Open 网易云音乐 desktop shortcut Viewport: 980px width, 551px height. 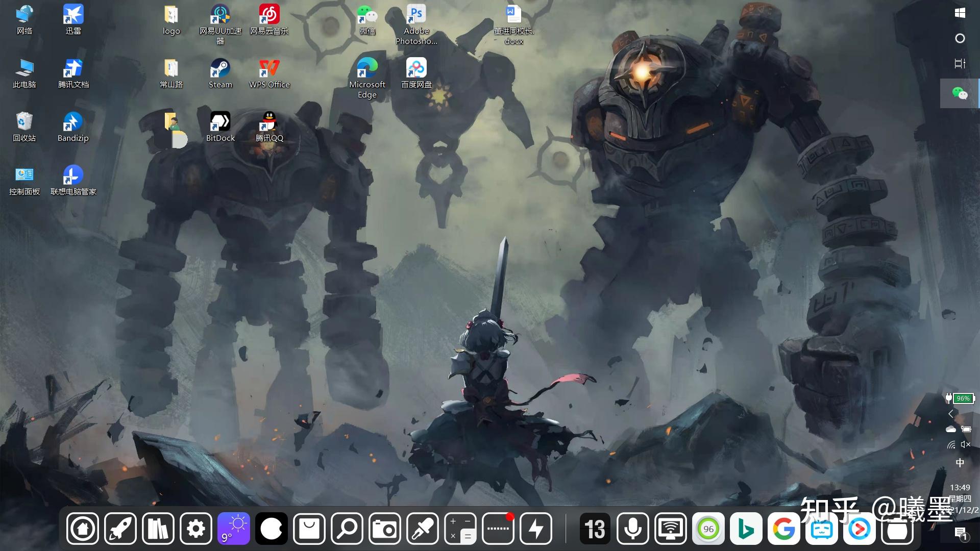click(x=269, y=20)
